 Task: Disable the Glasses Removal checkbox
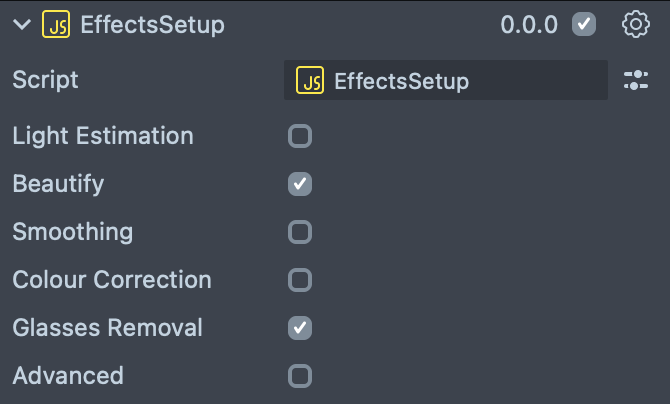[300, 328]
